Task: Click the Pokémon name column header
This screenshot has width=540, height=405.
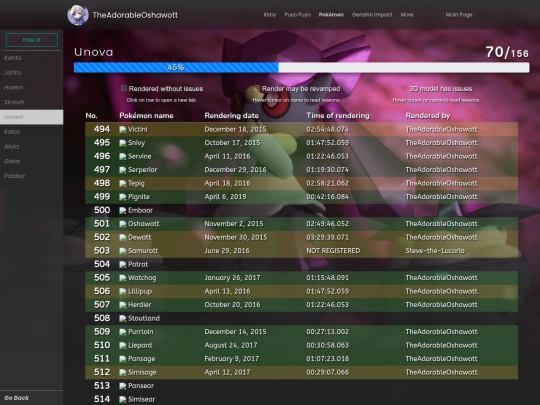Action: 146,116
